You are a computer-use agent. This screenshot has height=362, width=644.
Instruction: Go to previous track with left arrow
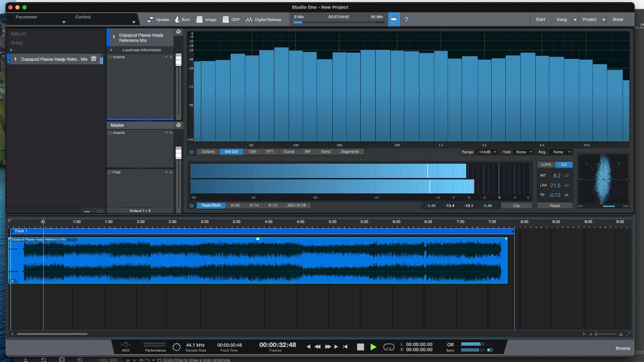pyautogui.click(x=308, y=347)
